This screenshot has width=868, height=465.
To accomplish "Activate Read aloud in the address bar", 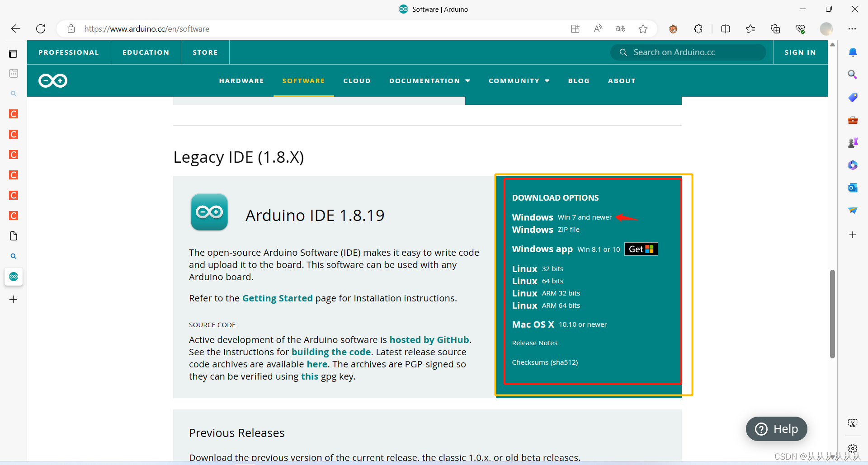I will point(598,28).
